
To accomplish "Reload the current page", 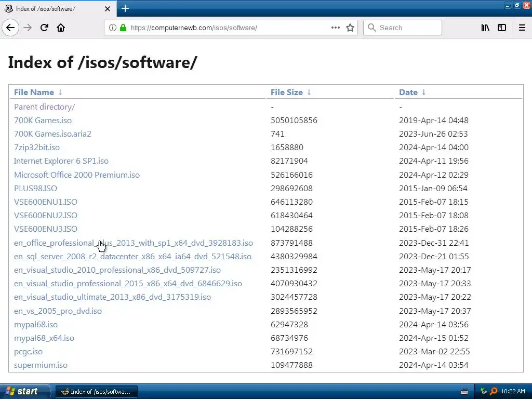I will pyautogui.click(x=44, y=28).
